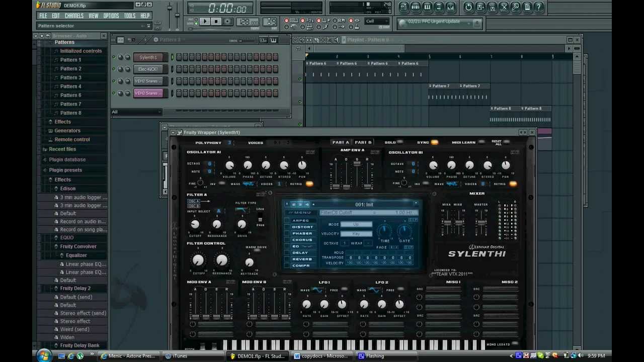The image size is (644, 362).
Task: Click the undo history icon in toolbar
Action: point(469,7)
